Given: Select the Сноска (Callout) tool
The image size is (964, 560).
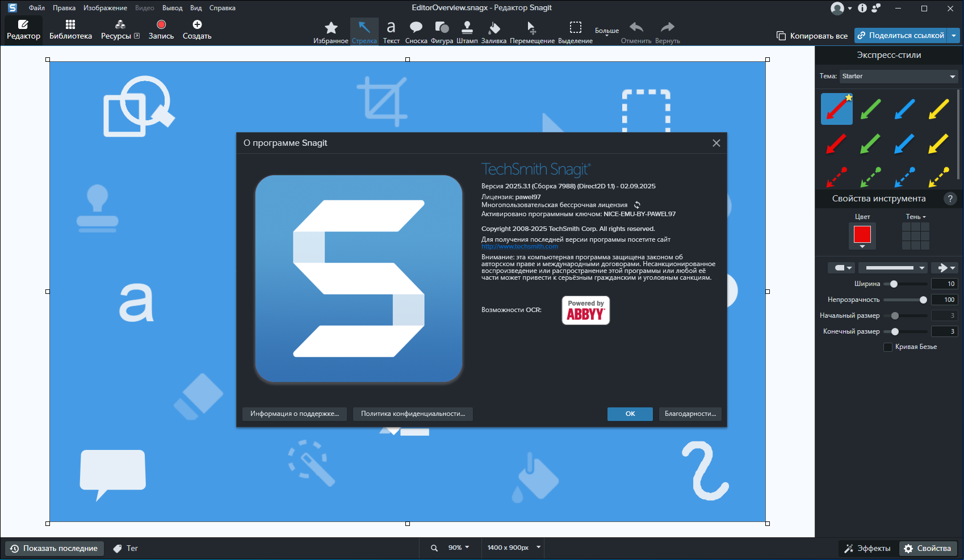Looking at the screenshot, I should [x=416, y=32].
